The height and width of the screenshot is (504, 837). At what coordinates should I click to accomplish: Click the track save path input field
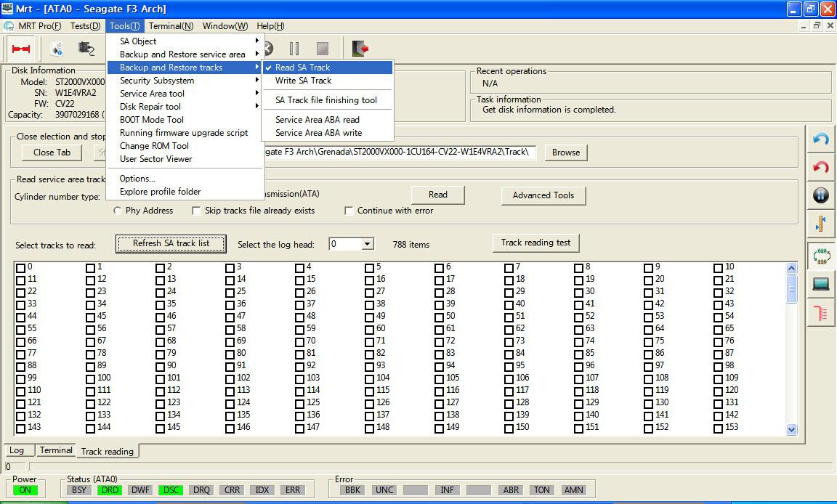(400, 152)
